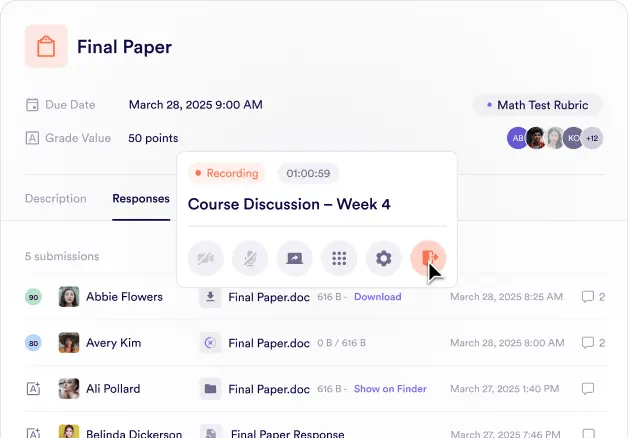Image resolution: width=628 pixels, height=438 pixels.
Task: Click Final Paper.doc in Abbie's row
Action: 269,297
